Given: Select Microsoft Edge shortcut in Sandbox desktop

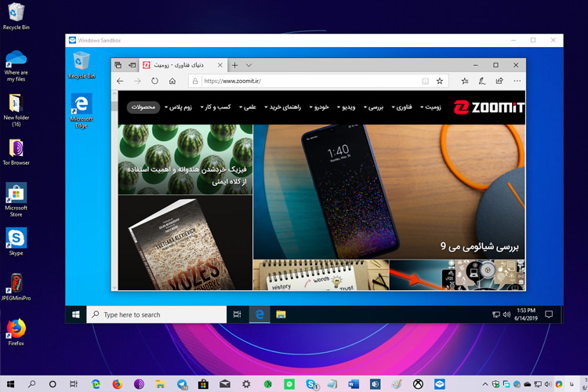Looking at the screenshot, I should [x=82, y=111].
